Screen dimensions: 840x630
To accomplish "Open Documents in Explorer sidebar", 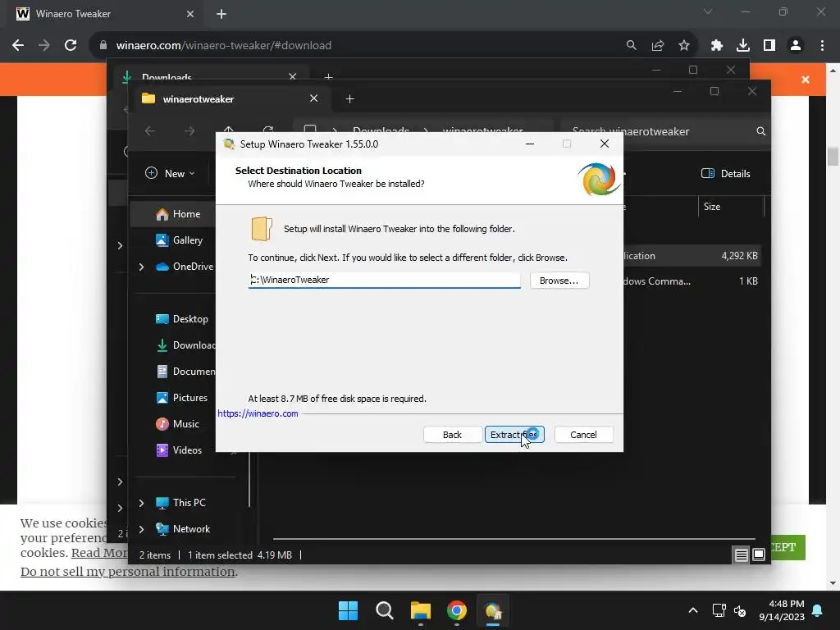I will 185,372.
